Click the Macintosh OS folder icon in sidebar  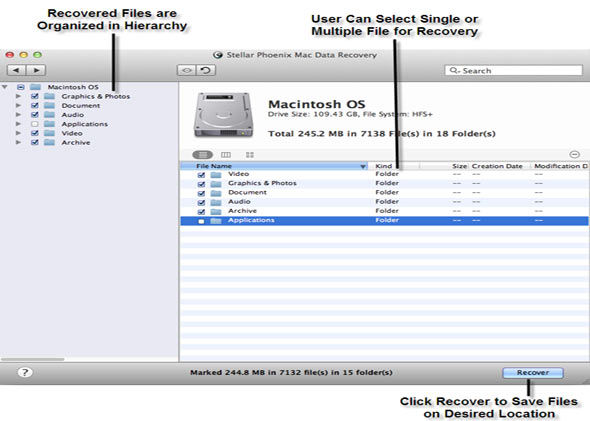point(35,87)
